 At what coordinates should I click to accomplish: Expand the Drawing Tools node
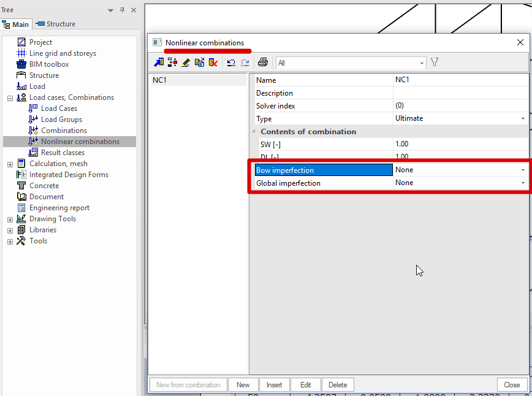point(10,219)
